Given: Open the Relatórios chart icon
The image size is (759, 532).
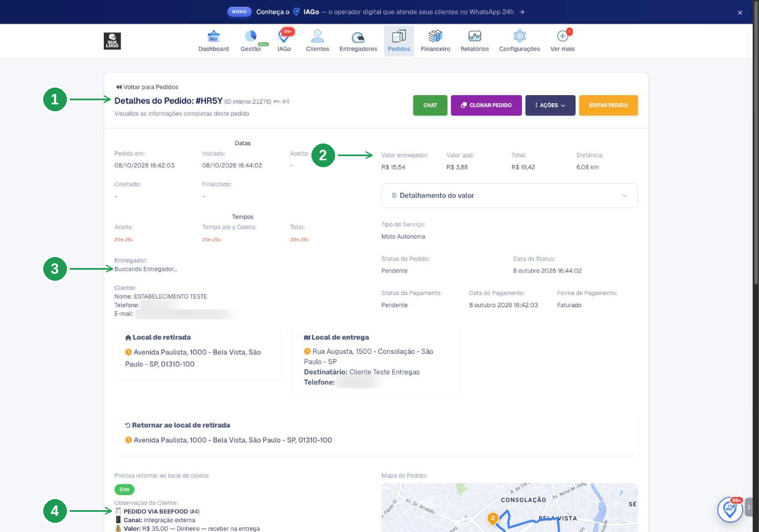Looking at the screenshot, I should pos(475,36).
